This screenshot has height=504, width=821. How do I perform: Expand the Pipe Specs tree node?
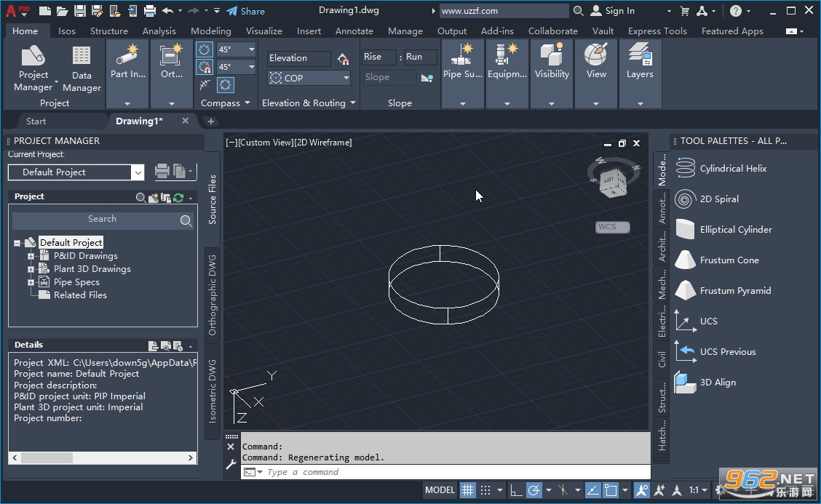point(31,282)
